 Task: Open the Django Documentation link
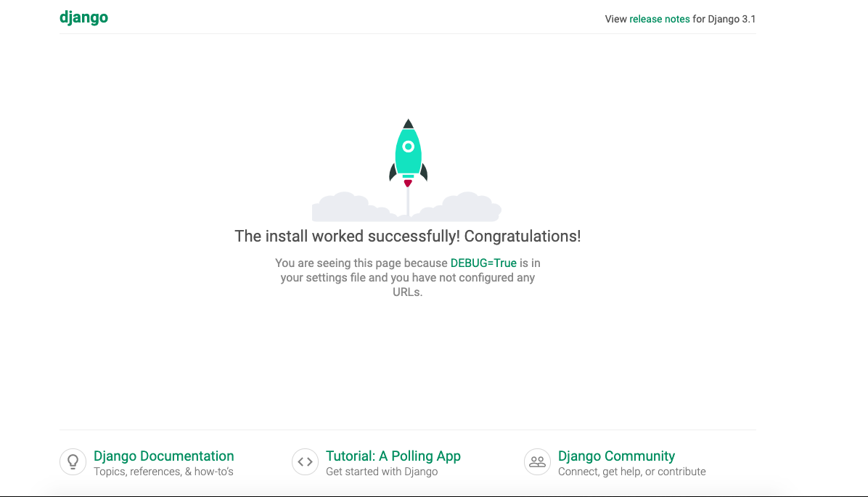click(x=163, y=456)
